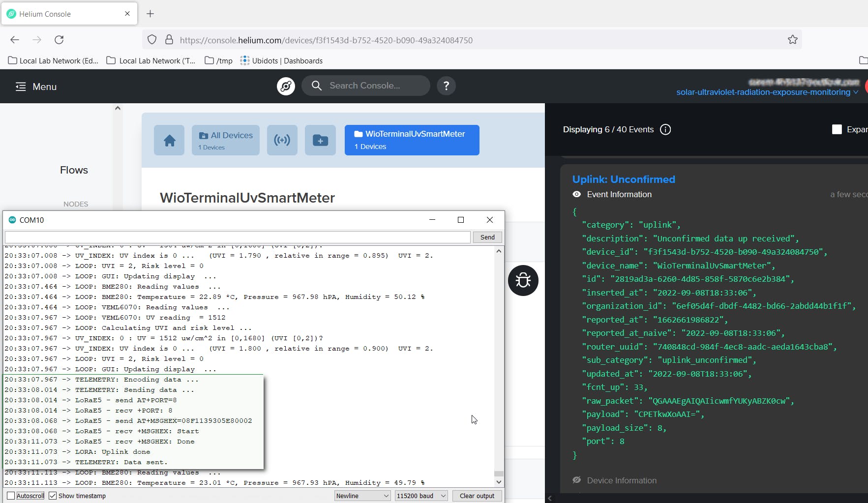Image resolution: width=868 pixels, height=503 pixels.
Task: Click the browser URL address bar
Action: click(x=472, y=40)
